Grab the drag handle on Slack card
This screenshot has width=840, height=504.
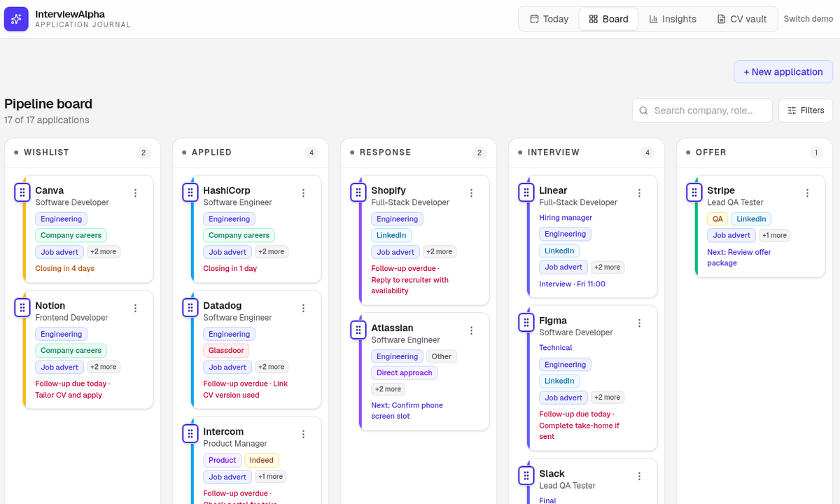[526, 475]
